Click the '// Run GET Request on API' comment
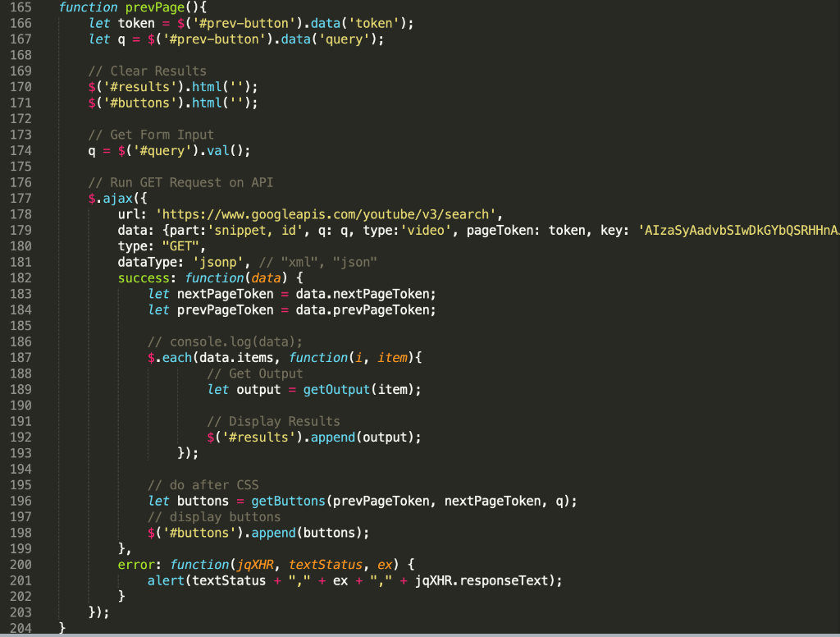Viewport: 840px width, 637px height. click(180, 183)
